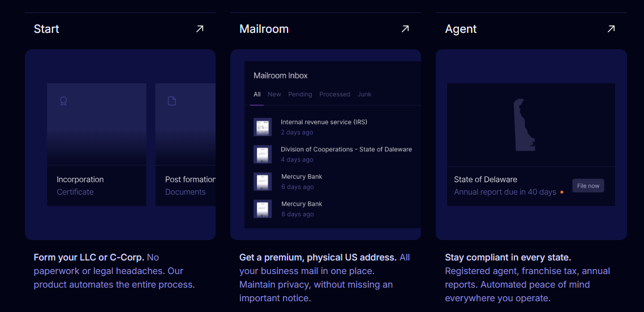The height and width of the screenshot is (312, 644).
Task: Click the Delaware state map shape
Action: [525, 125]
